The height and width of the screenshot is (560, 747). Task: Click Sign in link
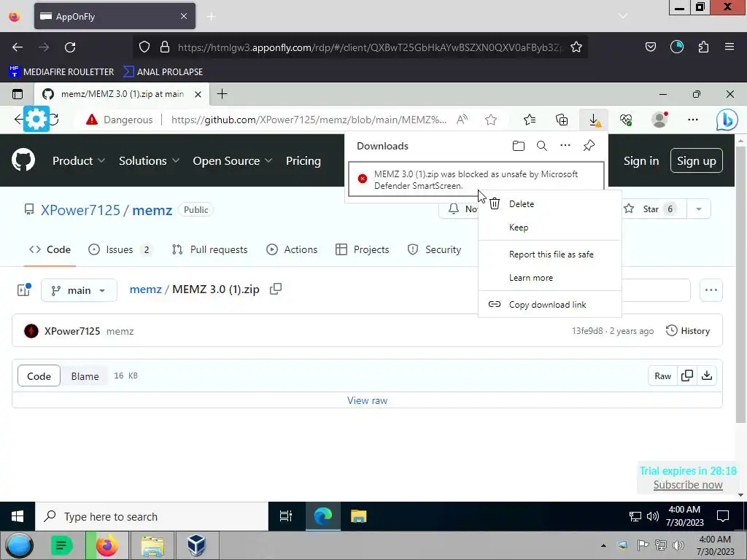[641, 161]
